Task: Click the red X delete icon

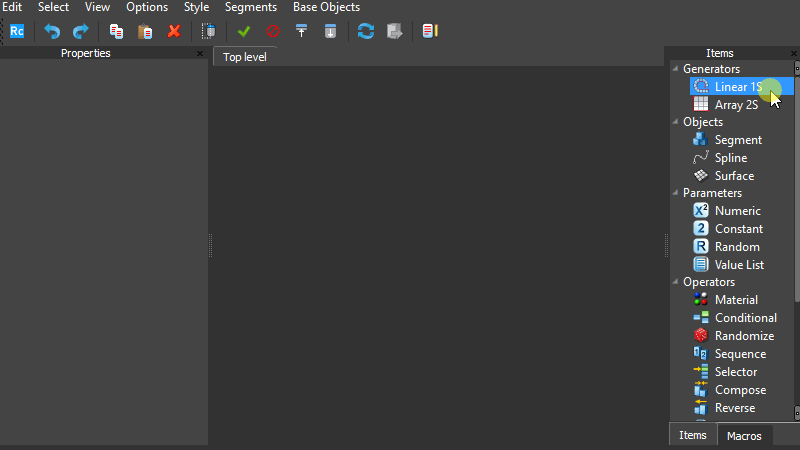Action: [174, 31]
